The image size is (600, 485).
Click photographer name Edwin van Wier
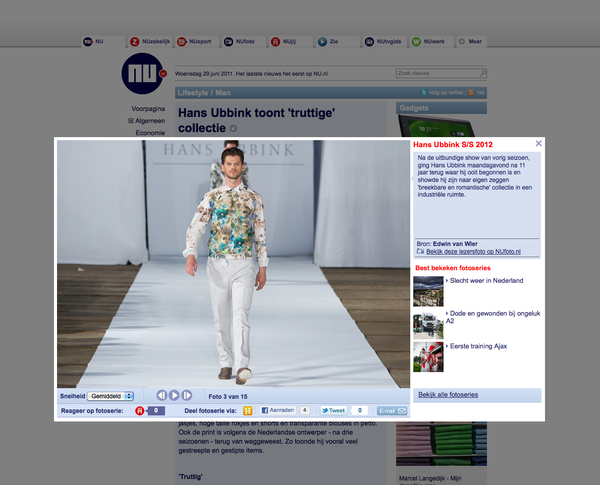pyautogui.click(x=455, y=244)
